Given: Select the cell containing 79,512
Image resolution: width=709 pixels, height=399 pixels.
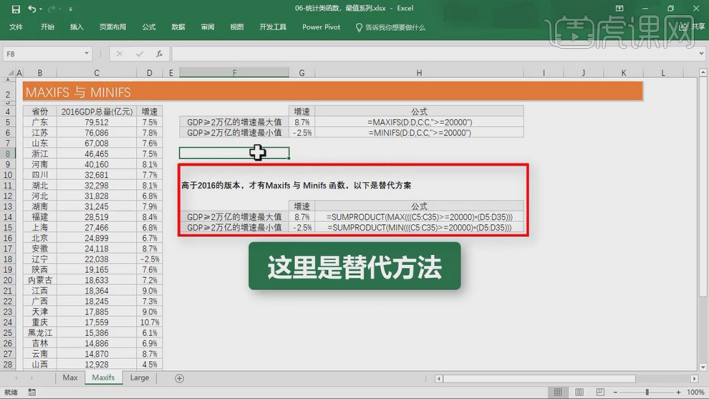Looking at the screenshot, I should [x=96, y=122].
